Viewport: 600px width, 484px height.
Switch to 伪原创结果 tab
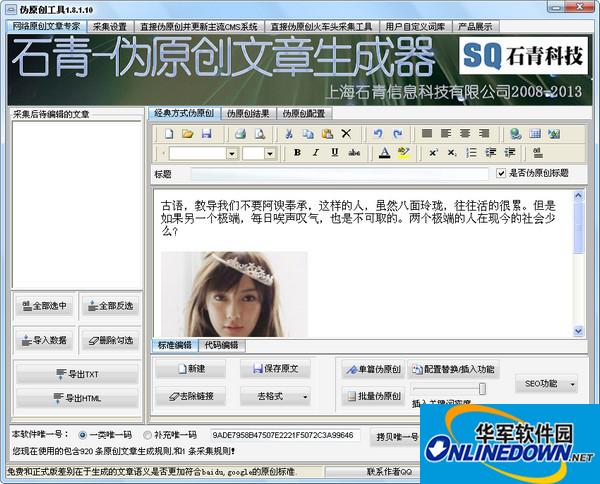click(x=248, y=114)
